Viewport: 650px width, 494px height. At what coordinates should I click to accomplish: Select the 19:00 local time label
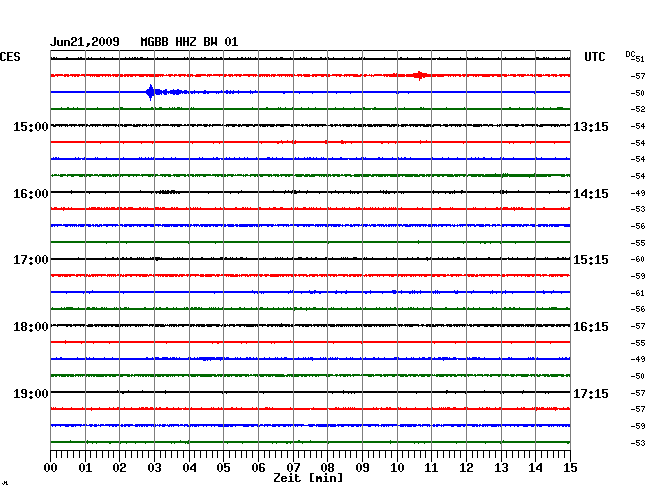31,393
